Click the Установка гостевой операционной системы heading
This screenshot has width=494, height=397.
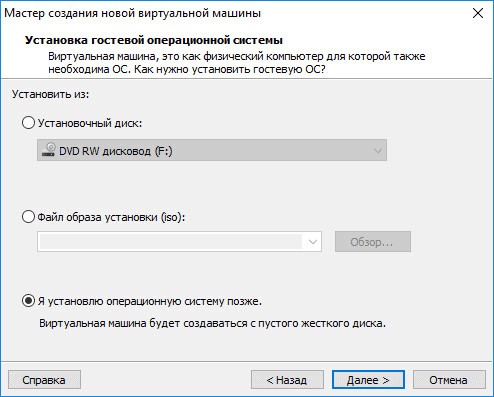[154, 40]
